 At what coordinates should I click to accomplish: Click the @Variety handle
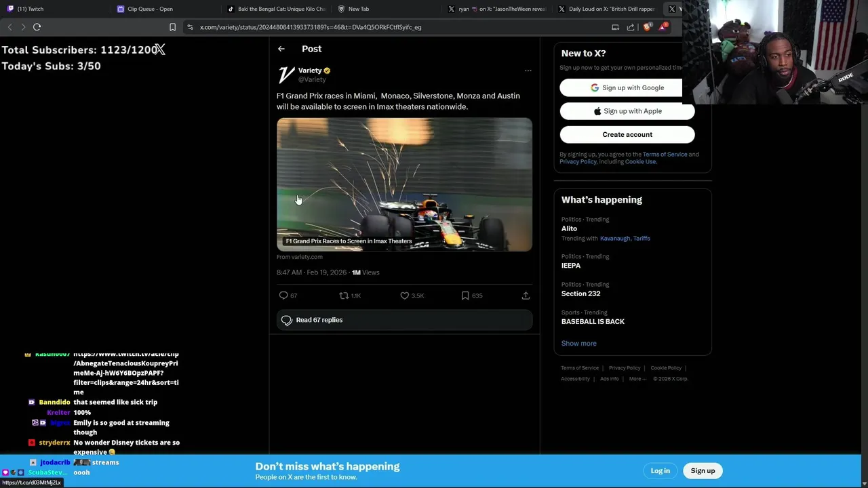click(x=312, y=79)
